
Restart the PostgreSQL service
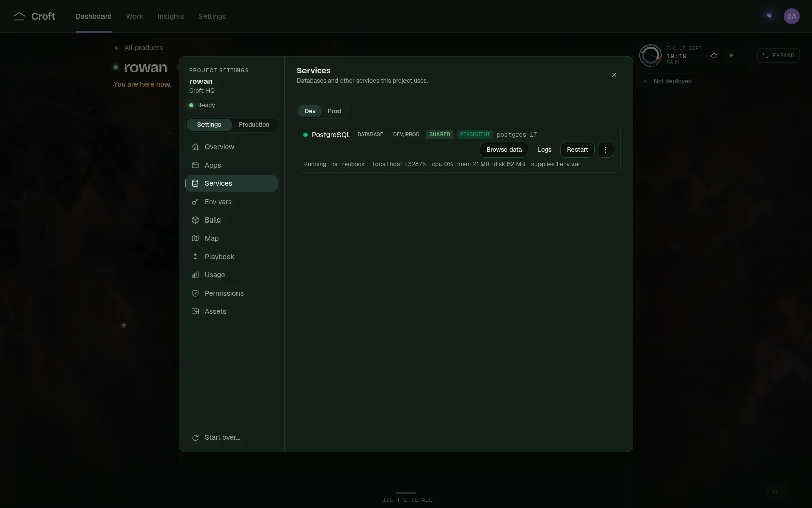coord(578,150)
